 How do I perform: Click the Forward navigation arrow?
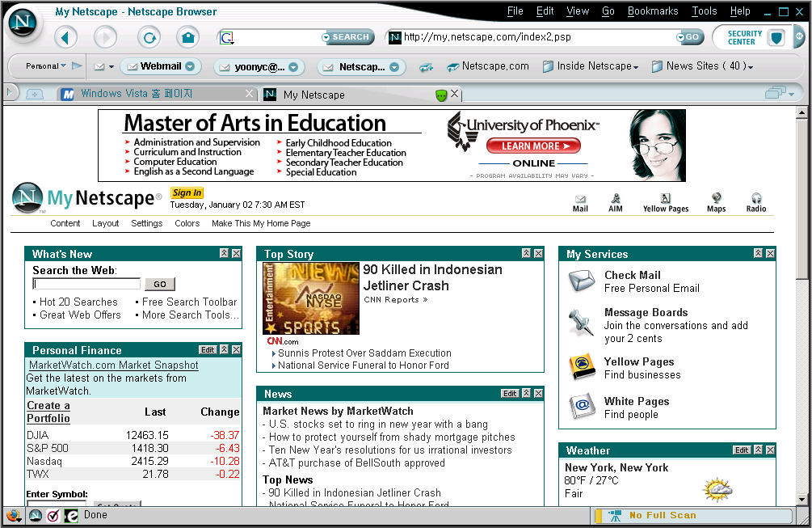pos(106,37)
